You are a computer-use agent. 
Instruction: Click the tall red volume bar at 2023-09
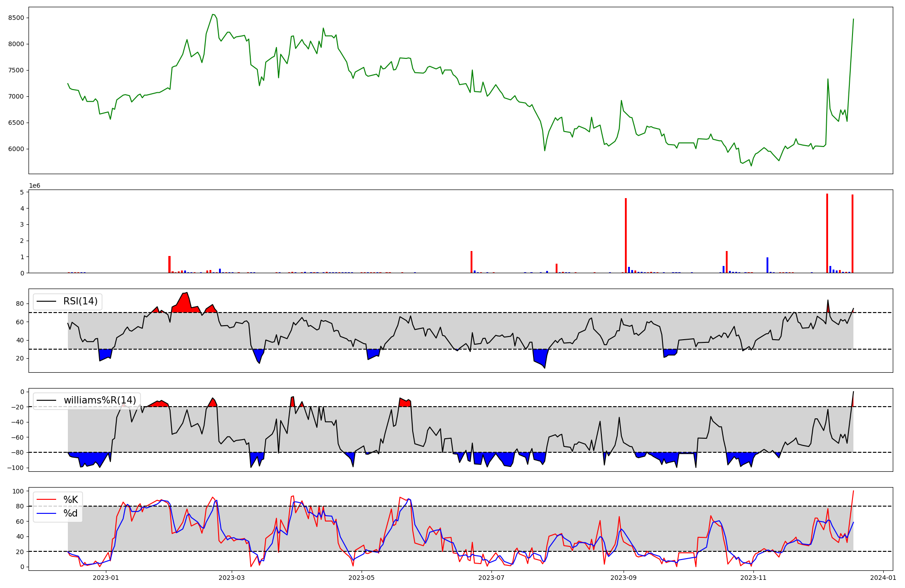626,235
